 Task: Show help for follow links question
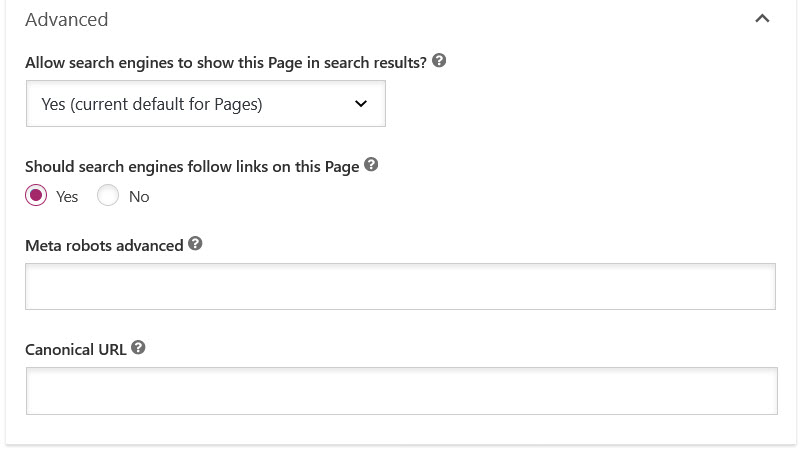(371, 166)
